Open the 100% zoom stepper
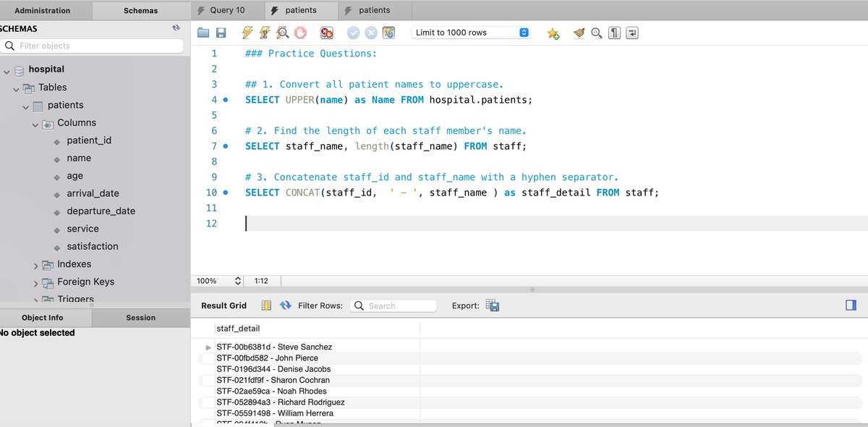 [238, 281]
